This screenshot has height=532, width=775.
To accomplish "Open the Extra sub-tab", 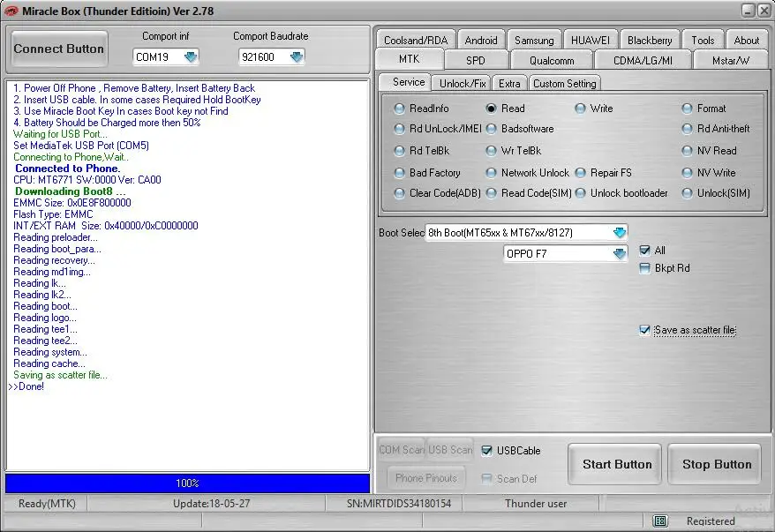I will pyautogui.click(x=509, y=84).
